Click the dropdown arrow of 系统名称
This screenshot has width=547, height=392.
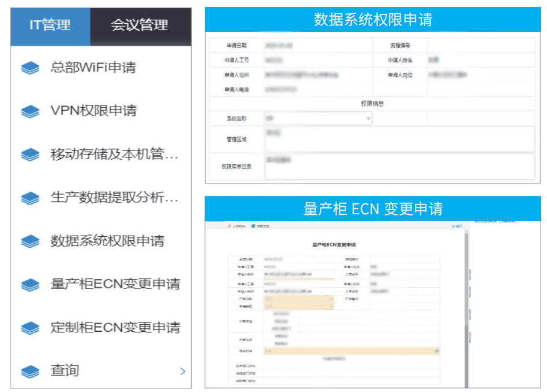pos(367,118)
